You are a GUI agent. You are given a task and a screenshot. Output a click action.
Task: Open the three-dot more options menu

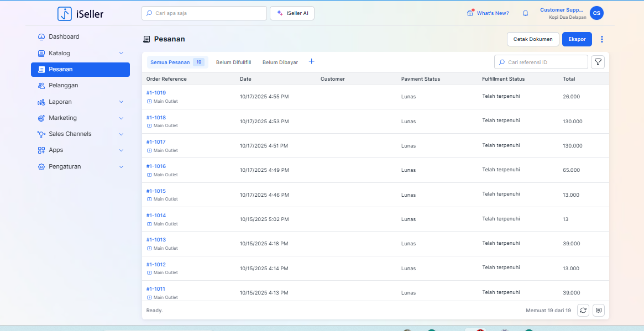[x=602, y=39]
